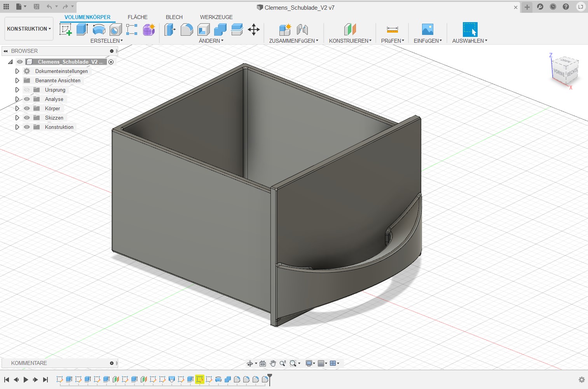
Task: Expand the Körper tree node
Action: pyautogui.click(x=17, y=108)
